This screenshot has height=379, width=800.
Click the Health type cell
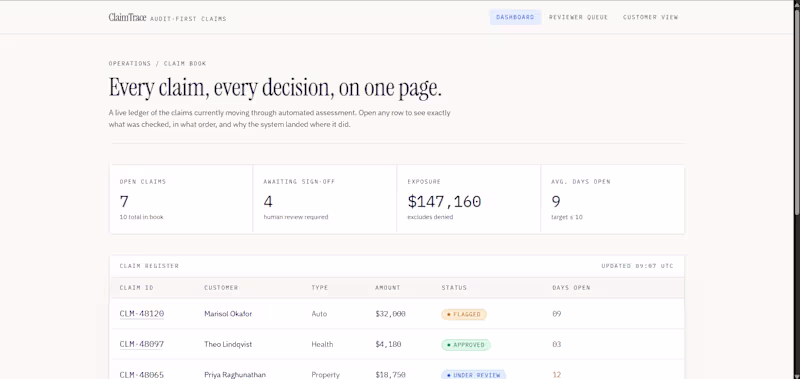(322, 344)
